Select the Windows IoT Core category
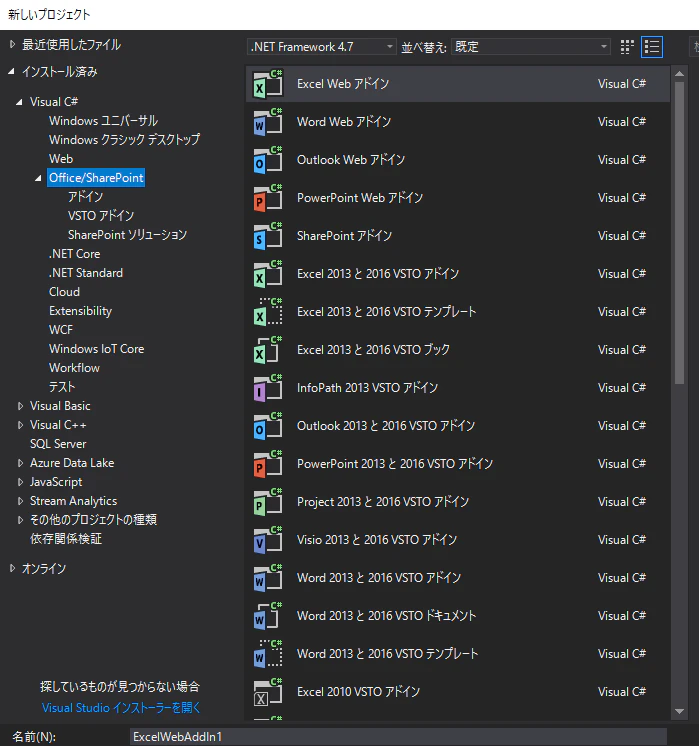699x746 pixels. 97,349
